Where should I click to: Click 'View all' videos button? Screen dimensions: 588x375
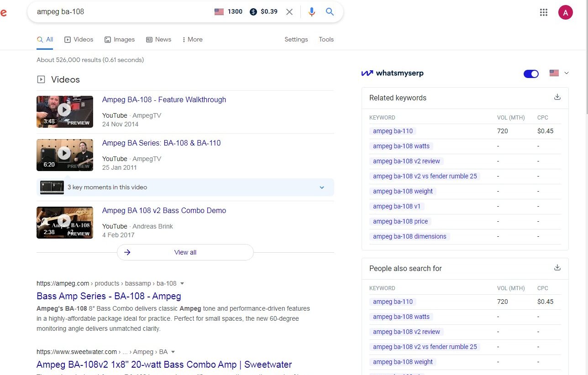click(185, 252)
